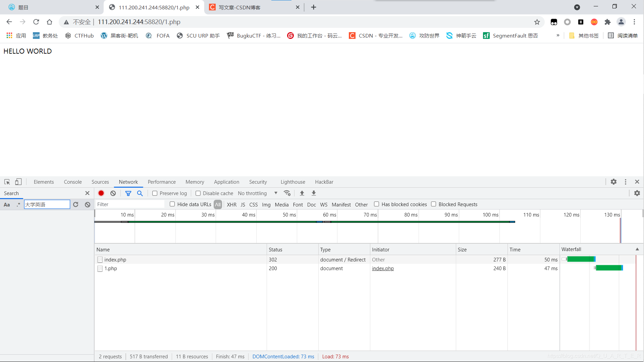The image size is (644, 362).
Task: Click the Import HAR file upload icon
Action: tap(302, 193)
